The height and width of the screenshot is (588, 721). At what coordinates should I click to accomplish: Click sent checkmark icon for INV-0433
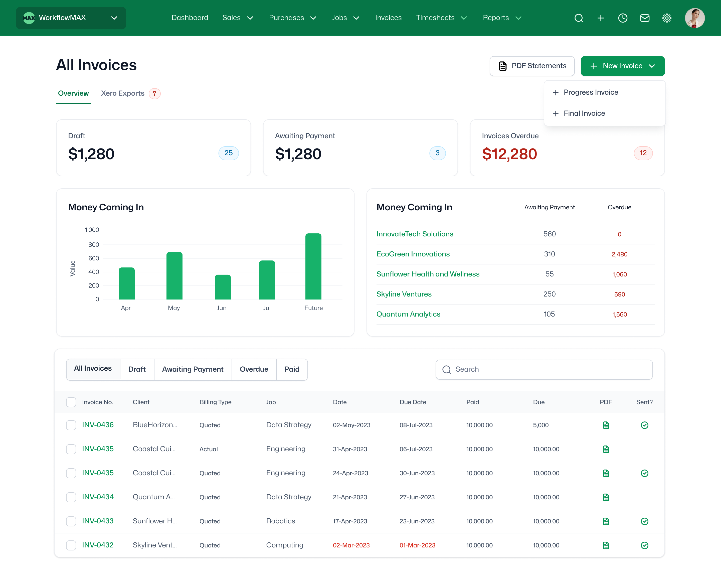[644, 521]
